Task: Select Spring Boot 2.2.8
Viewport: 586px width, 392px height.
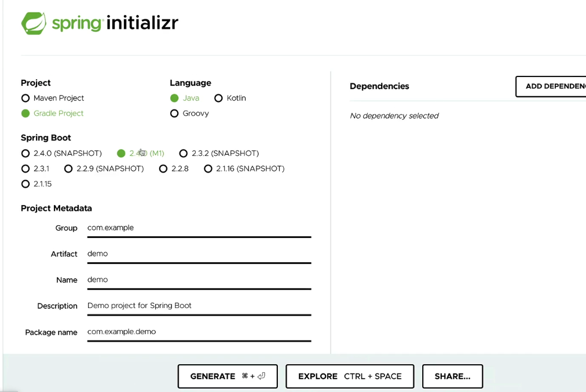Action: coord(163,169)
